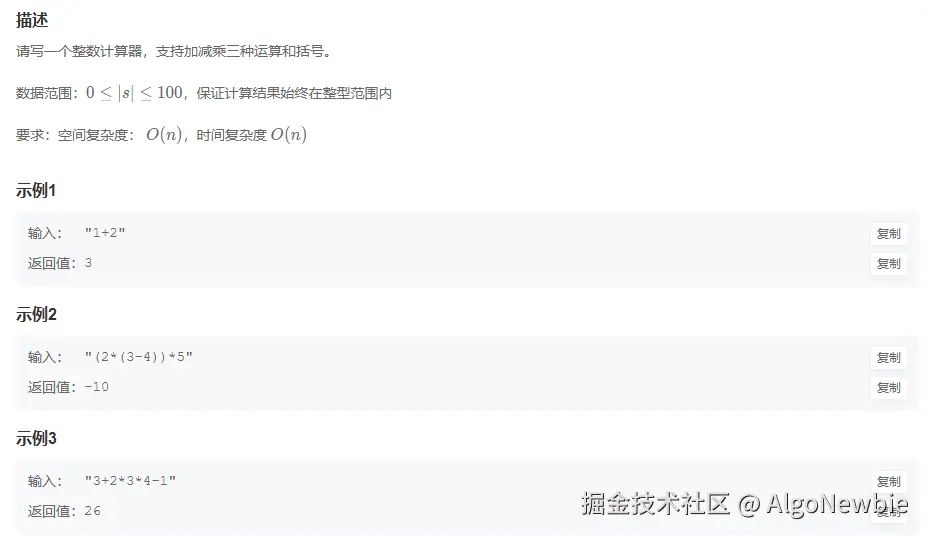Click the "3+2*3*4-1" input text
The width and height of the screenshot is (926, 537).
tap(131, 481)
